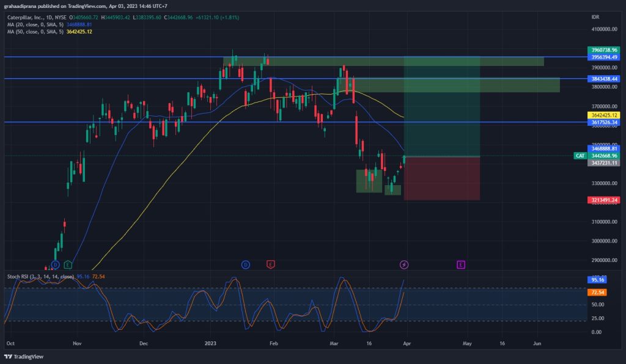This screenshot has height=364, width=626.
Task: Click the 2900000.00 price axis value
Action: point(604,260)
